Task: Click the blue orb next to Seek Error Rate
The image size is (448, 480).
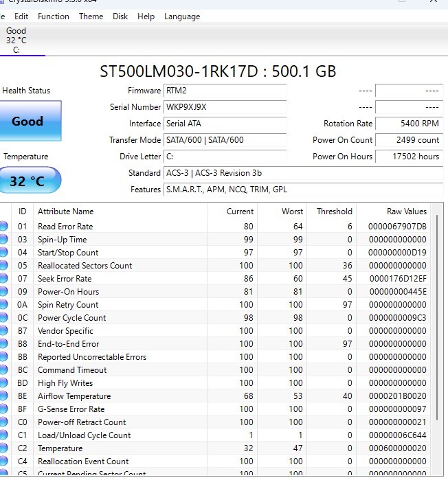Action: [x=3, y=279]
